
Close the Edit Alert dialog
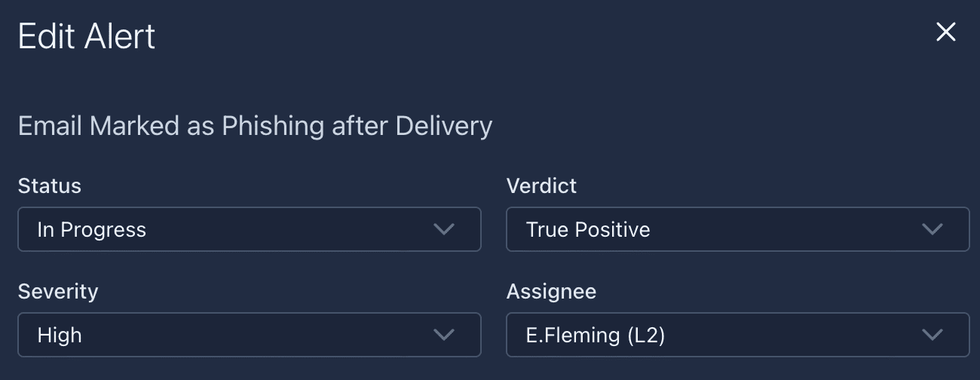pos(945,32)
